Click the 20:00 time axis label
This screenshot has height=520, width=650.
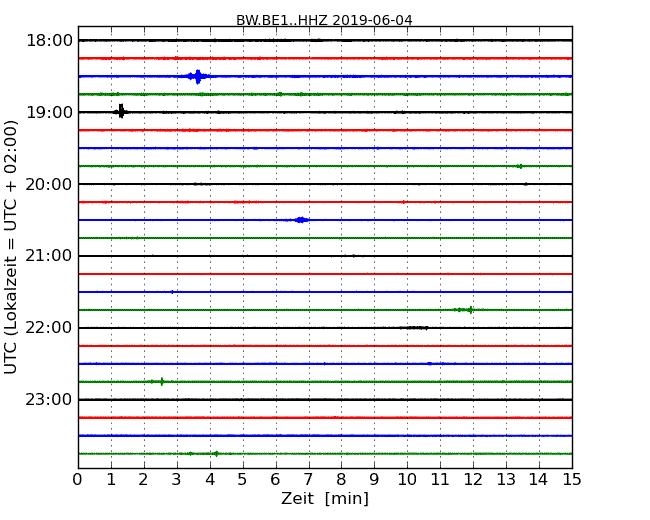click(x=49, y=184)
